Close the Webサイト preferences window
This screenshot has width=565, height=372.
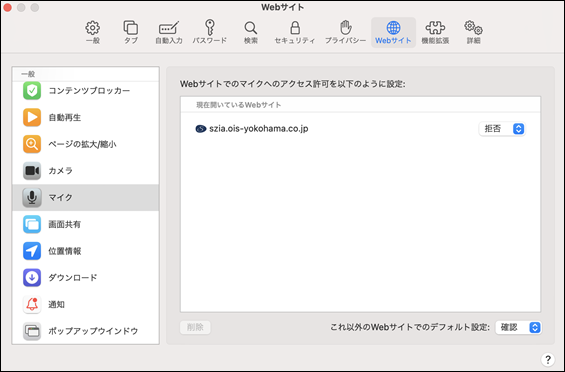pos(7,7)
